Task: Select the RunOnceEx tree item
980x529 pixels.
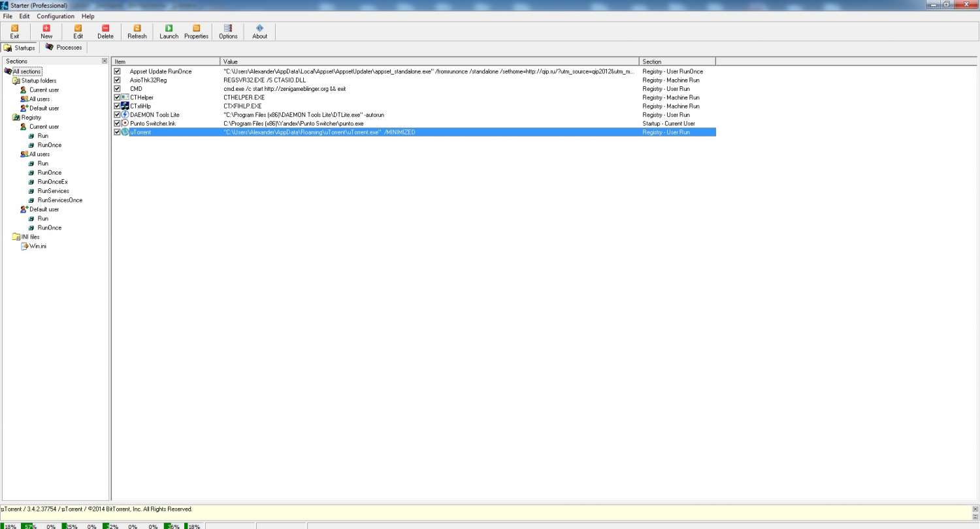Action: [52, 182]
